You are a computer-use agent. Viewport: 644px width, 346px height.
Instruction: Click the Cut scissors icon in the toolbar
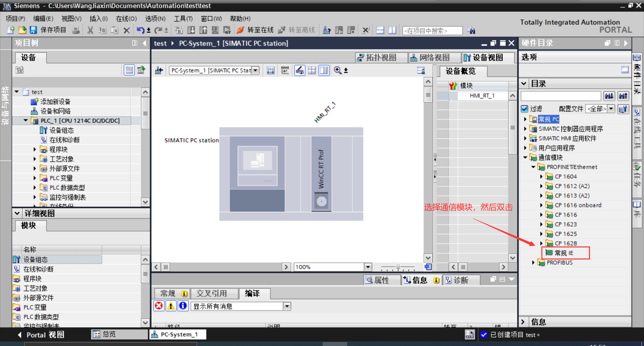tap(90, 30)
